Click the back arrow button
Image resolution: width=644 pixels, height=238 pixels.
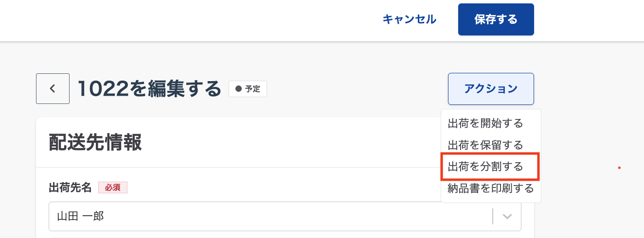53,88
